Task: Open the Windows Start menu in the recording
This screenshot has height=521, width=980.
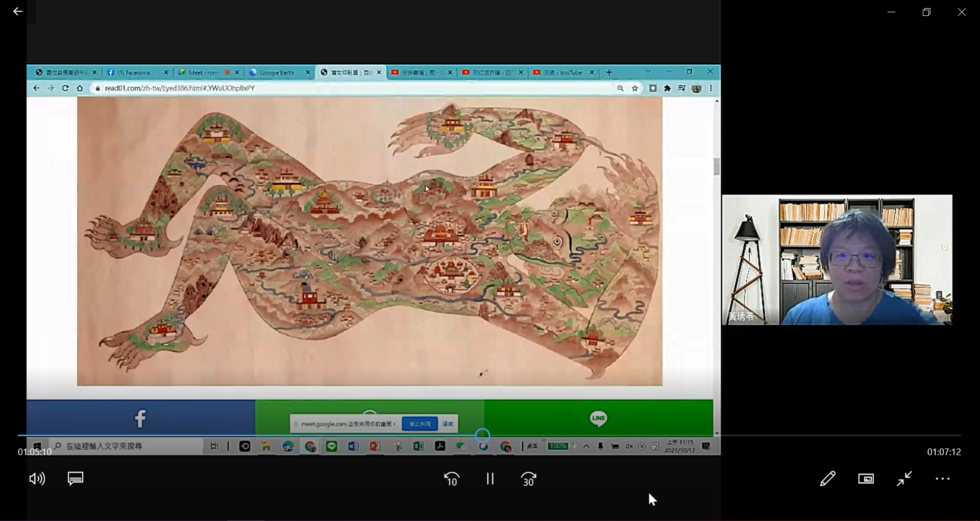Action: [x=37, y=446]
